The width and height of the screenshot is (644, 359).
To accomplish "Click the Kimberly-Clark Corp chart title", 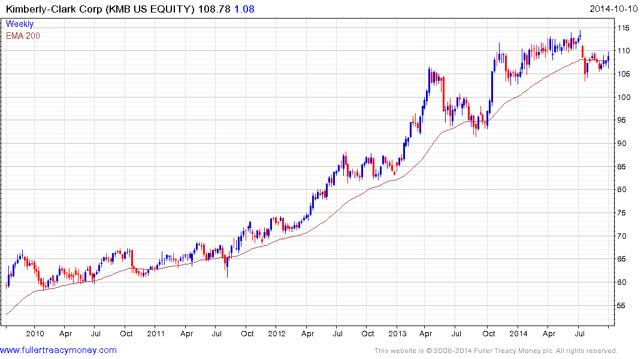I will click(x=100, y=9).
